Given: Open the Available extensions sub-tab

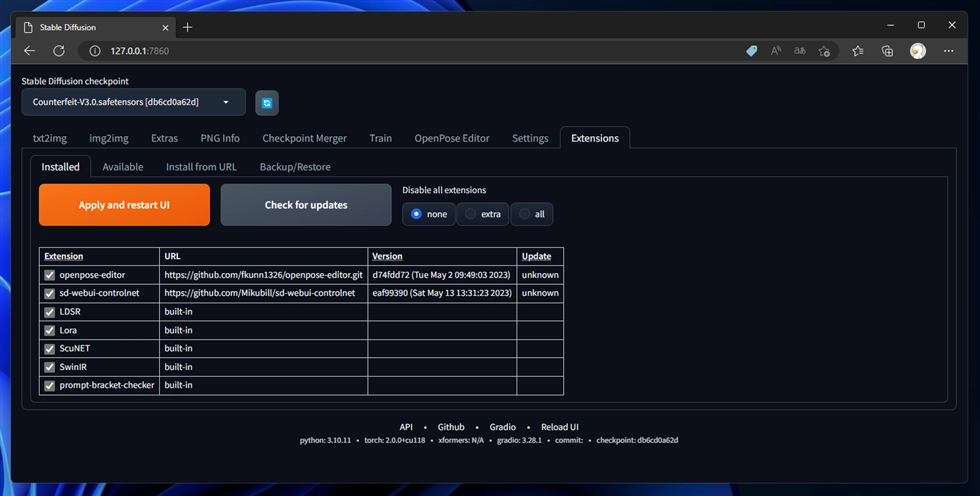Looking at the screenshot, I should [122, 167].
